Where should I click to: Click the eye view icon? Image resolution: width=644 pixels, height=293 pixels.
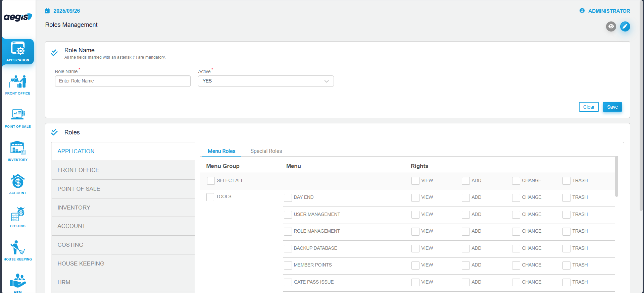pos(611,26)
